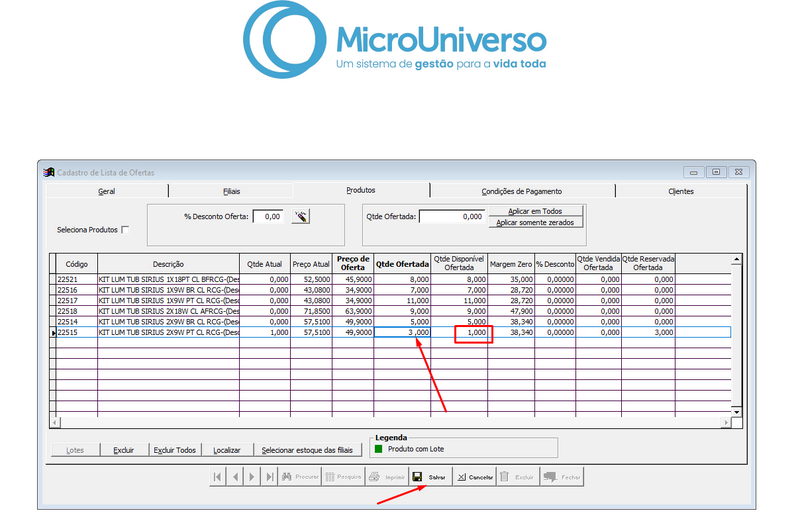
Task: Go to the previous record
Action: [x=235, y=477]
